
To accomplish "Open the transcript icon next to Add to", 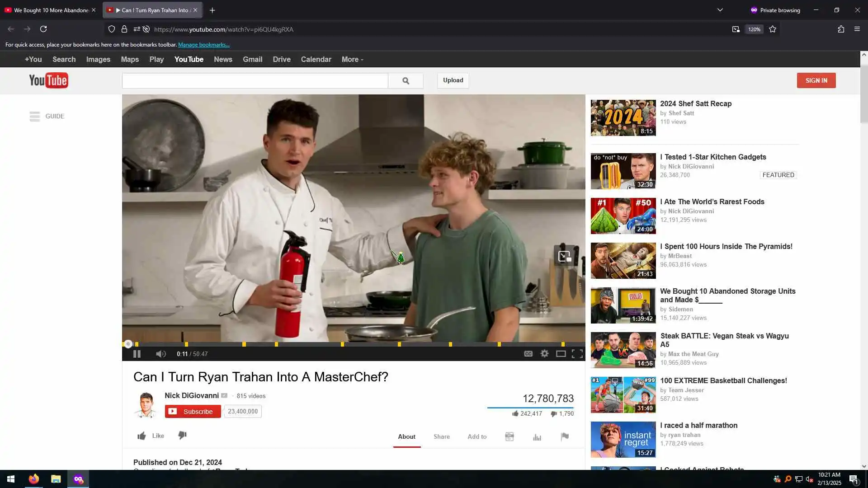I will click(x=509, y=436).
